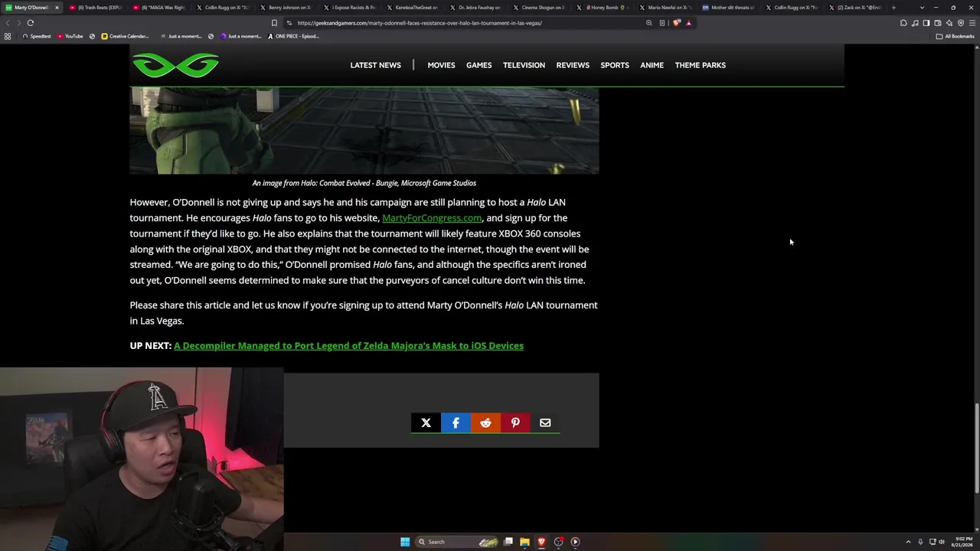Image resolution: width=980 pixels, height=551 pixels.
Task: Open the taskbar clock and date
Action: 962,542
